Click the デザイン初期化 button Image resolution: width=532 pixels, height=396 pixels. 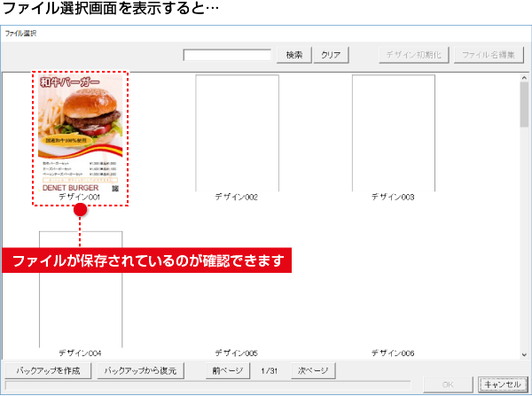click(x=414, y=55)
